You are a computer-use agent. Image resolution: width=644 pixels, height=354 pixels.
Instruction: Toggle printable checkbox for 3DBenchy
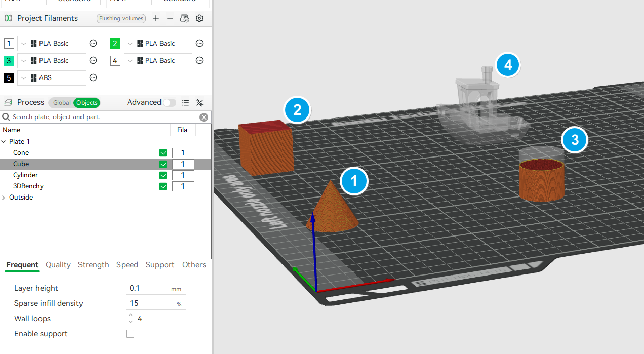(x=163, y=186)
